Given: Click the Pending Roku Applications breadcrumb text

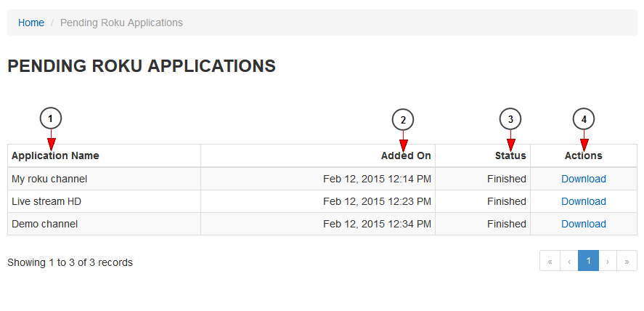Looking at the screenshot, I should (x=121, y=23).
